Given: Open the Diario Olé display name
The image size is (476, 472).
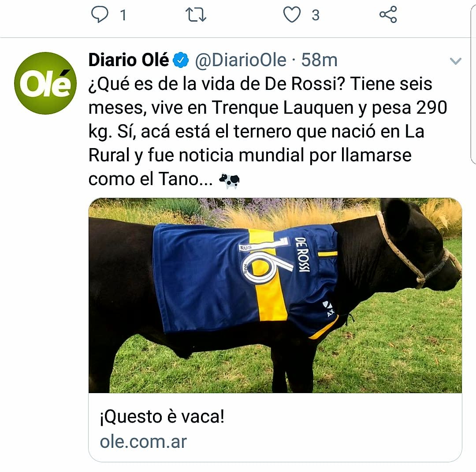Looking at the screenshot, I should click(x=129, y=60).
